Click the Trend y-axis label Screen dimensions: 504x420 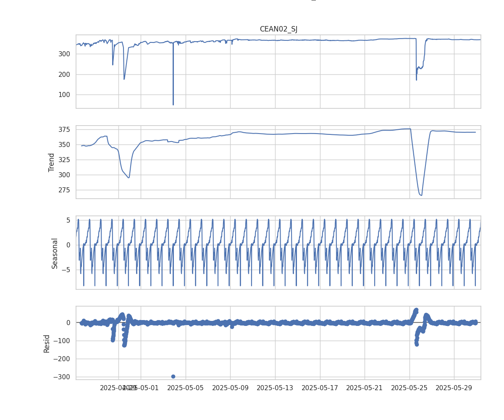(52, 162)
